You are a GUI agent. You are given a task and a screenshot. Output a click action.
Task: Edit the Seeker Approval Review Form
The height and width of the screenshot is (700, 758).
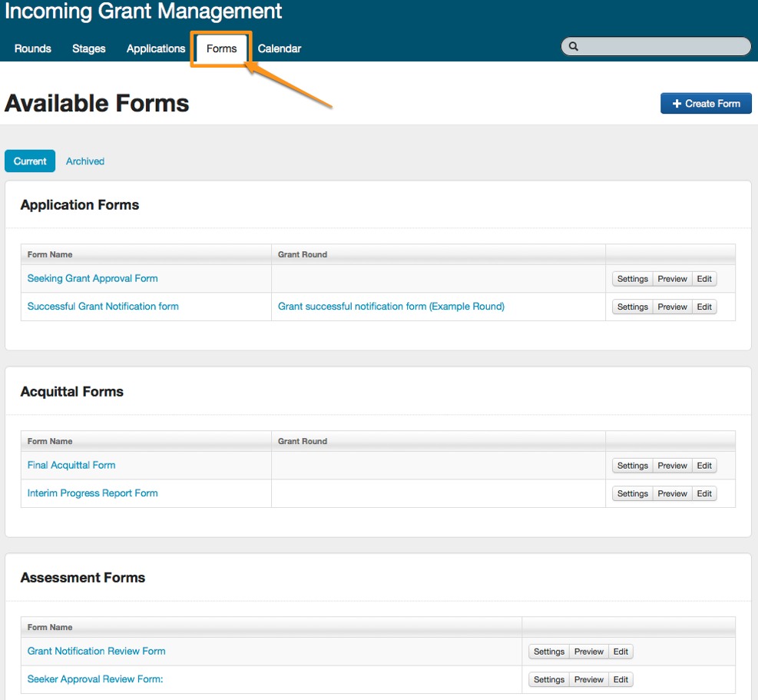pyautogui.click(x=621, y=679)
